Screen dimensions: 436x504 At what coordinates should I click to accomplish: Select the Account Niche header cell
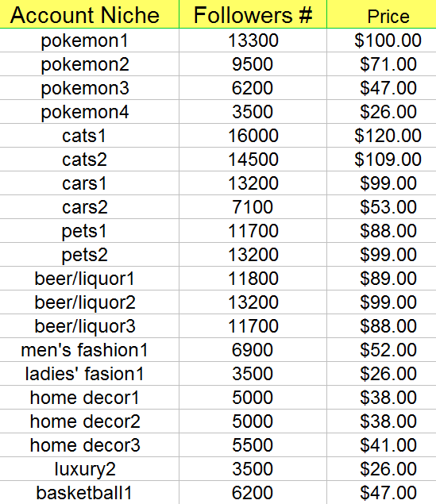(x=89, y=14)
